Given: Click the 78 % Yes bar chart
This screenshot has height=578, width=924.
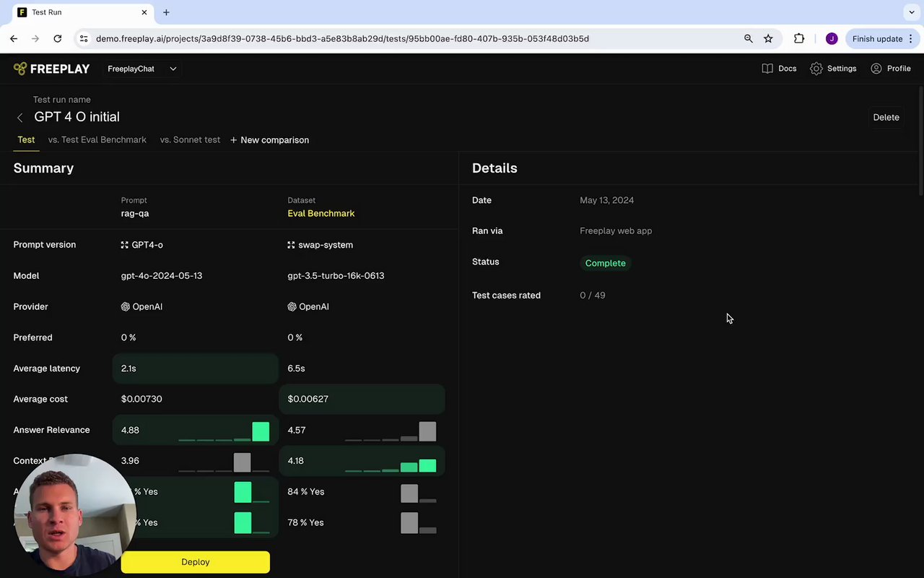Looking at the screenshot, I should (419, 524).
